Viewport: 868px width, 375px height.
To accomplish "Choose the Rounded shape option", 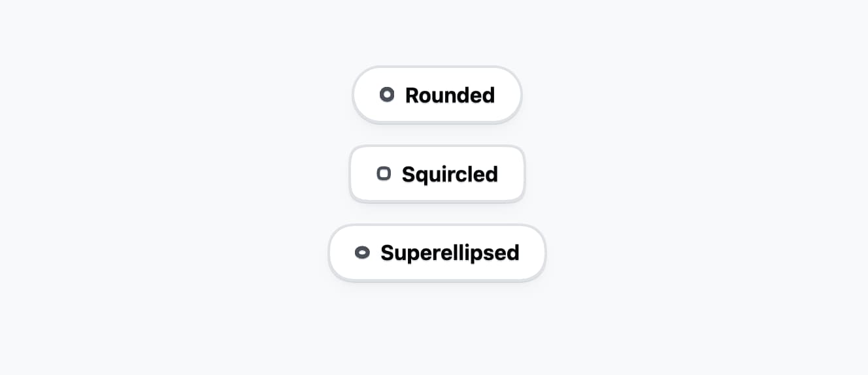I will (437, 95).
